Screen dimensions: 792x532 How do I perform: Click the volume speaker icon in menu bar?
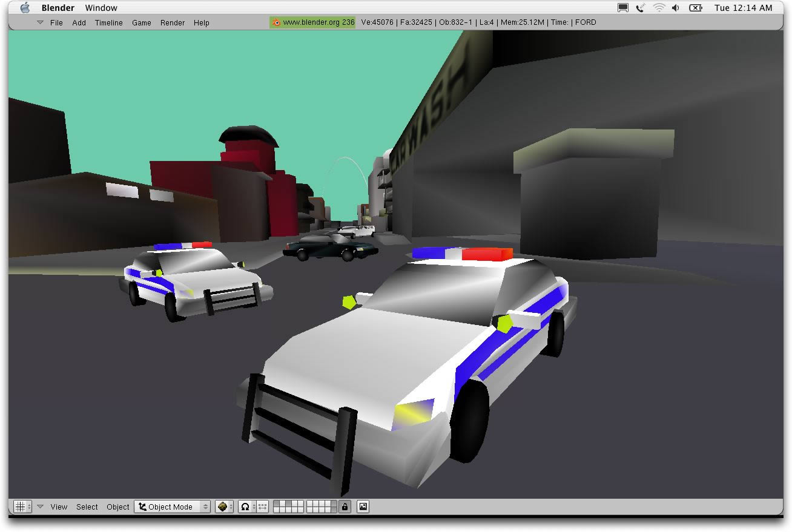click(676, 8)
